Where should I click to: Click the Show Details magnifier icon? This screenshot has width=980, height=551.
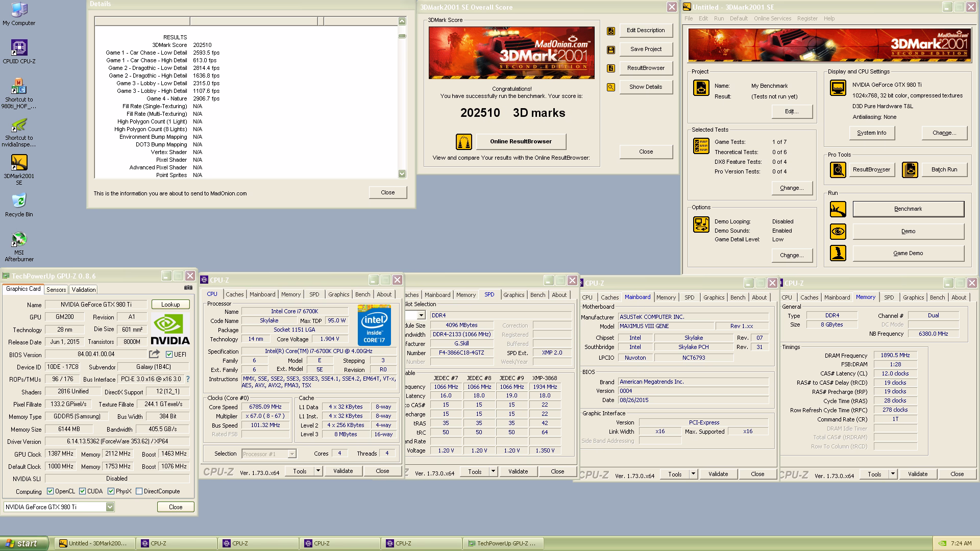click(x=611, y=87)
